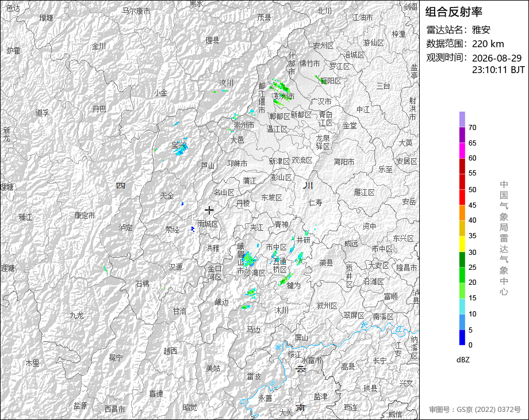Click the radar echo over 彭州市
The width and height of the screenshot is (529, 420).
point(281,91)
